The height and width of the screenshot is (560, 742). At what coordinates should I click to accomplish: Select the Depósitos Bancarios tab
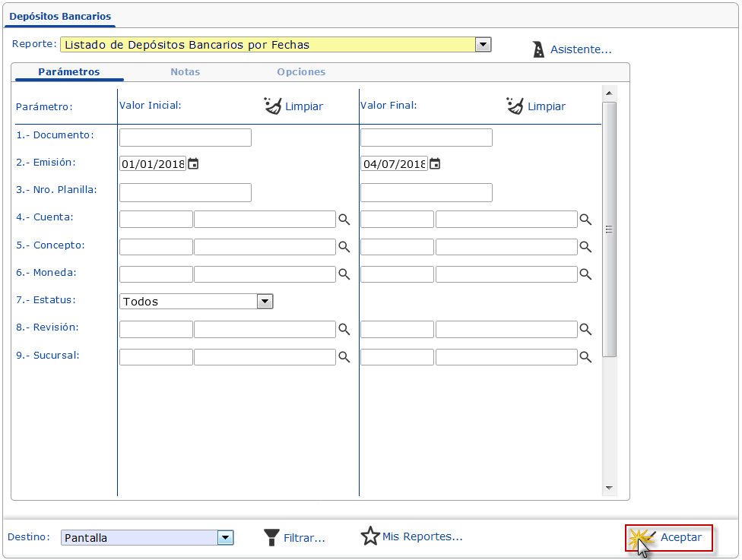[60, 16]
